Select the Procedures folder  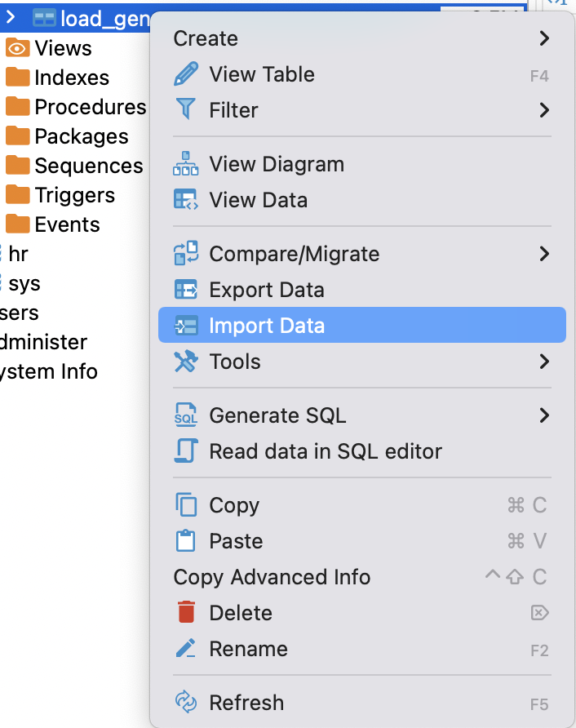click(90, 107)
